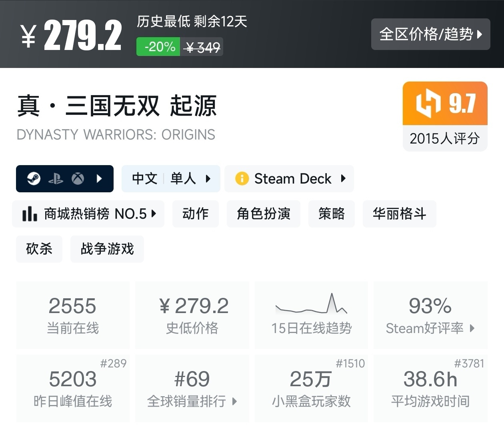This screenshot has height=425, width=504.
Task: Expand the 中文 单人 language details
Action: (x=171, y=179)
